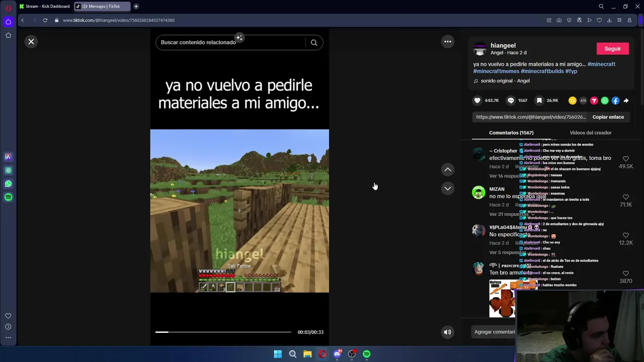This screenshot has width=644, height=362.
Task: Open Opera privacy shield icon
Action: pos(569,20)
